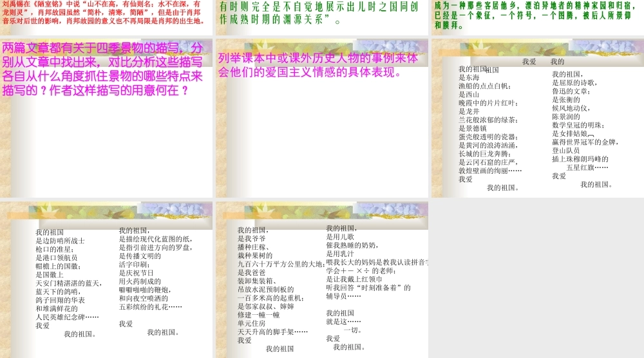Click the line 催我熟睡的奶奶

click(x=352, y=245)
